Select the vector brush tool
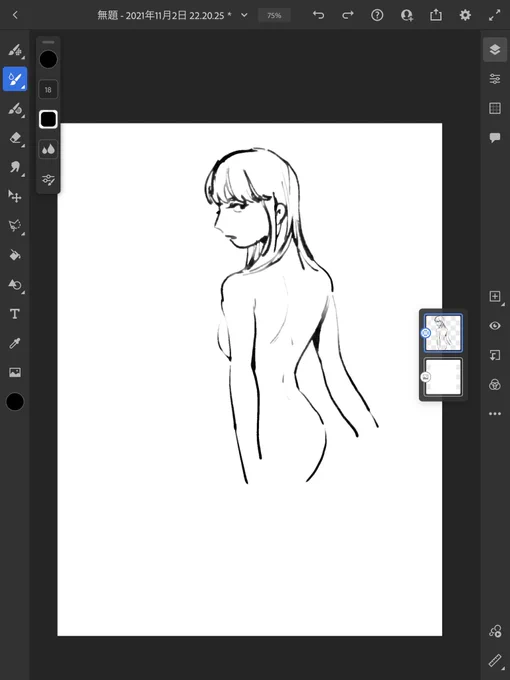 click(15, 109)
